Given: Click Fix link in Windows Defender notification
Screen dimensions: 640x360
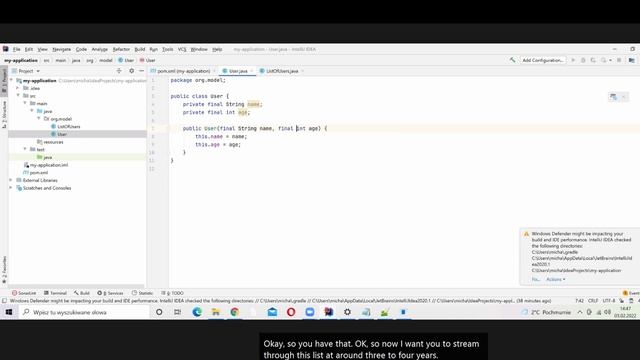Looking at the screenshot, I should 536,280.
